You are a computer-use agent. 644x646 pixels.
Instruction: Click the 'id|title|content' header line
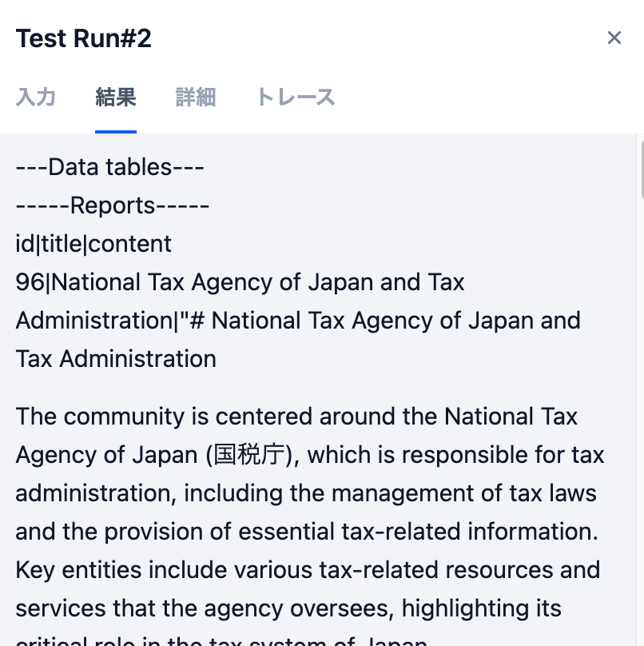click(x=93, y=244)
